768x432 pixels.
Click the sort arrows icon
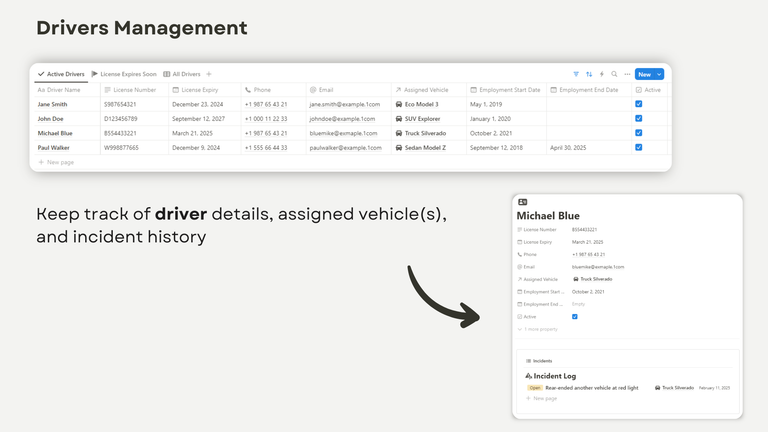(x=589, y=74)
